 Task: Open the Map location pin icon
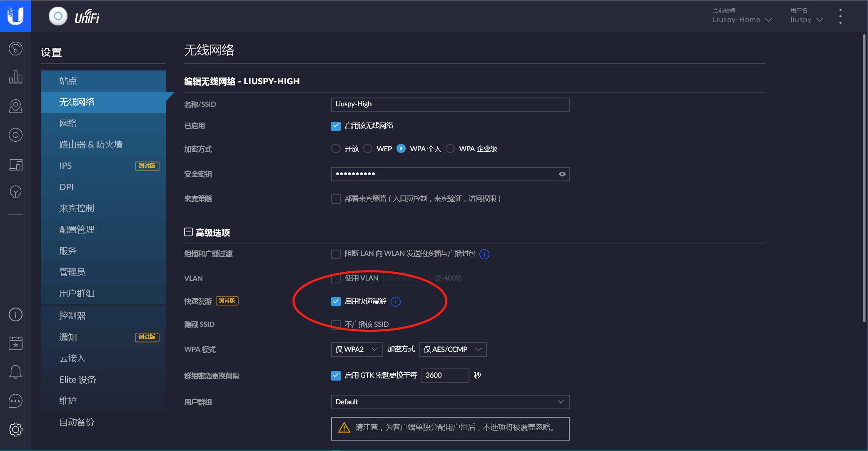coord(15,106)
